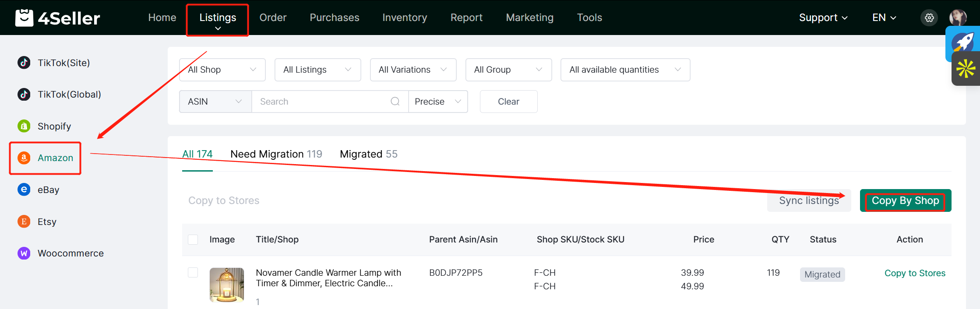Click the eBay blue icon

(x=24, y=190)
